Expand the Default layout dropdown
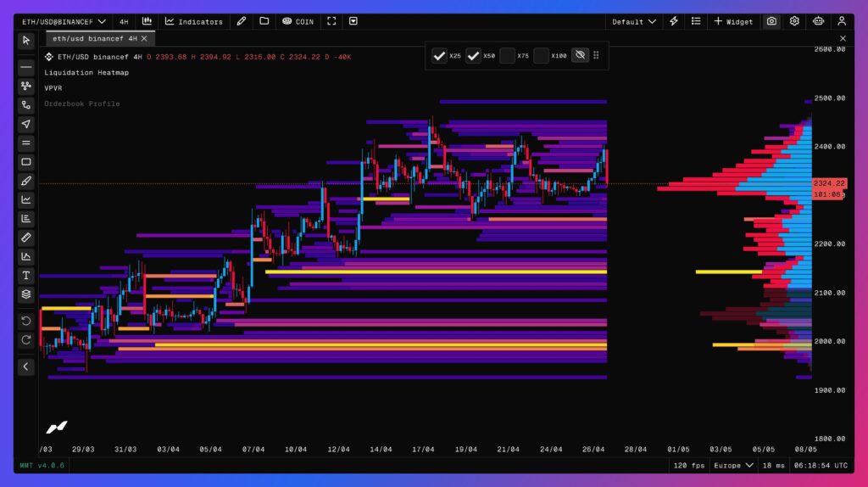Viewport: 868px width, 487px height. 634,21
